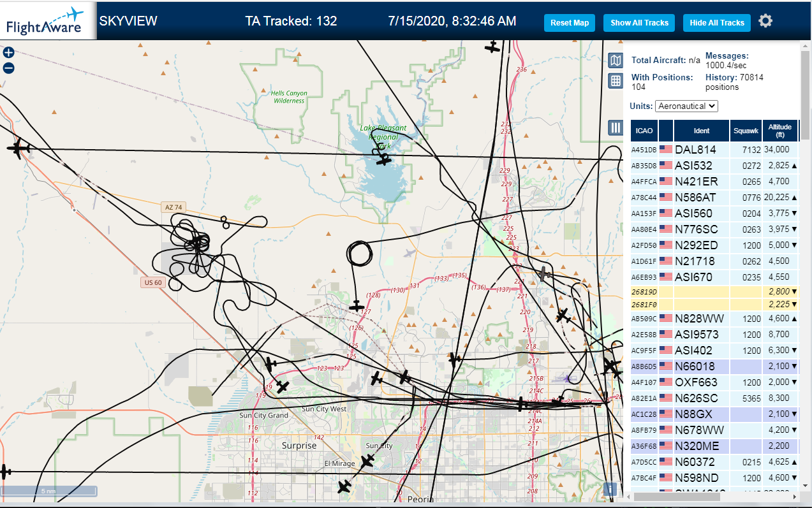
Task: Select the ASI402 aircraft row
Action: pos(715,351)
